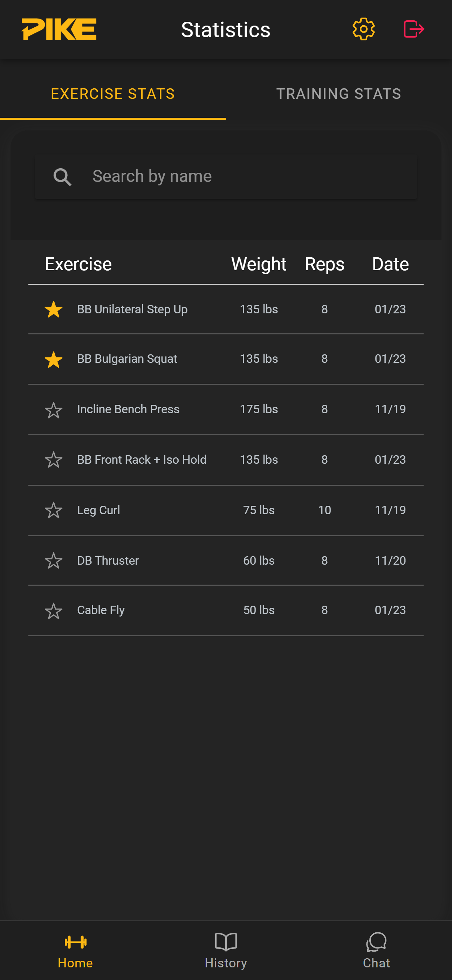This screenshot has height=980, width=452.
Task: Switch to the Training Stats tab
Action: click(338, 94)
